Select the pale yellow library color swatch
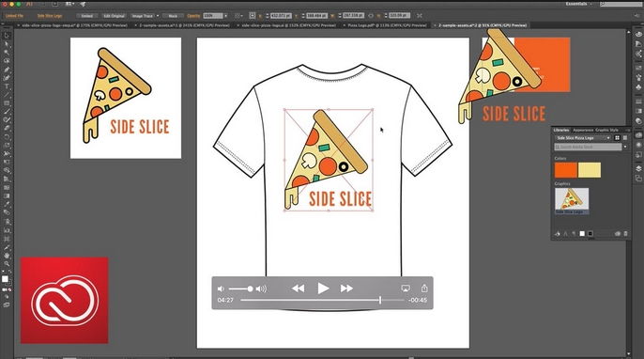Screen dimensions: 644x359 (590, 170)
